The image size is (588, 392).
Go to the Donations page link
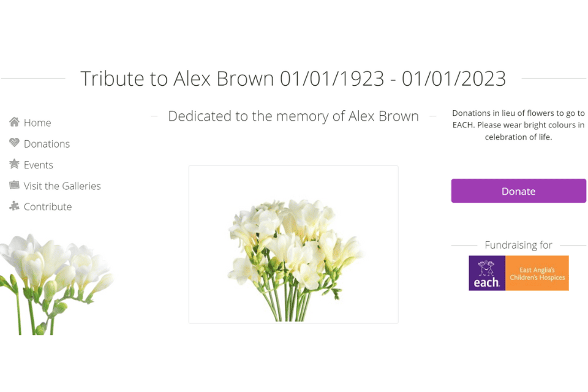[x=47, y=144]
